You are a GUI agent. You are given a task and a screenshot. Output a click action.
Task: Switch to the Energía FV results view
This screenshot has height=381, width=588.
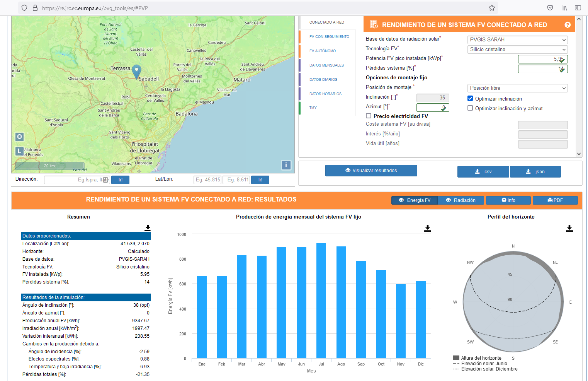(415, 200)
